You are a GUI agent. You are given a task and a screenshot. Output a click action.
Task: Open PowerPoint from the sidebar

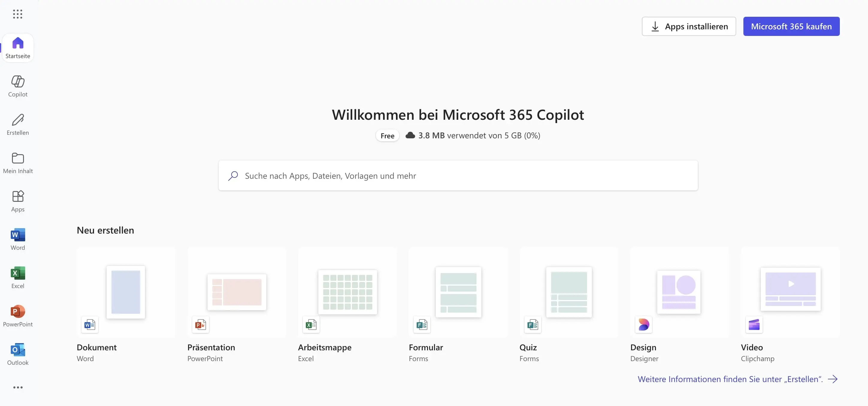(17, 315)
